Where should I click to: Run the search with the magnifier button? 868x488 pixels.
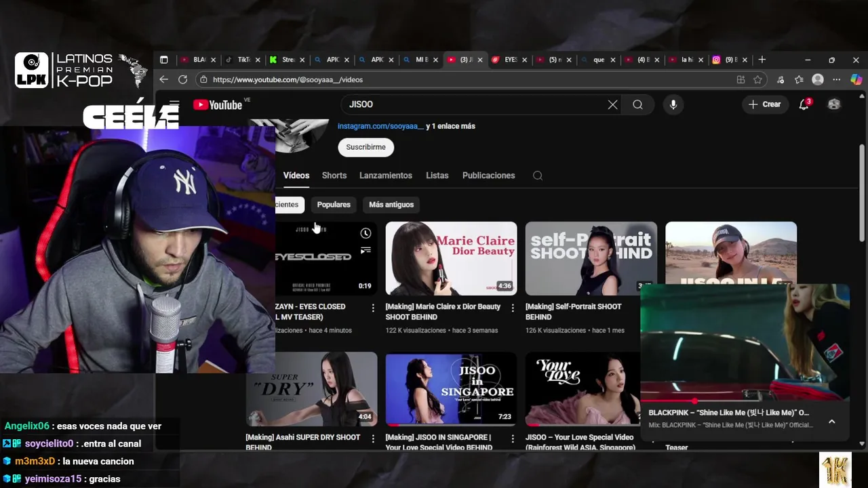pos(637,104)
